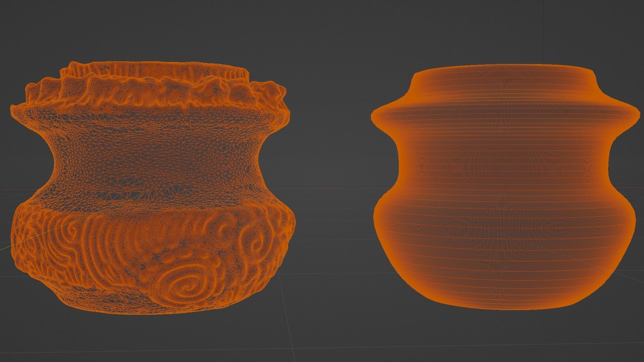Click the origin point of the smooth right vase
Viewport: 644px width, 362px height.
(x=501, y=188)
